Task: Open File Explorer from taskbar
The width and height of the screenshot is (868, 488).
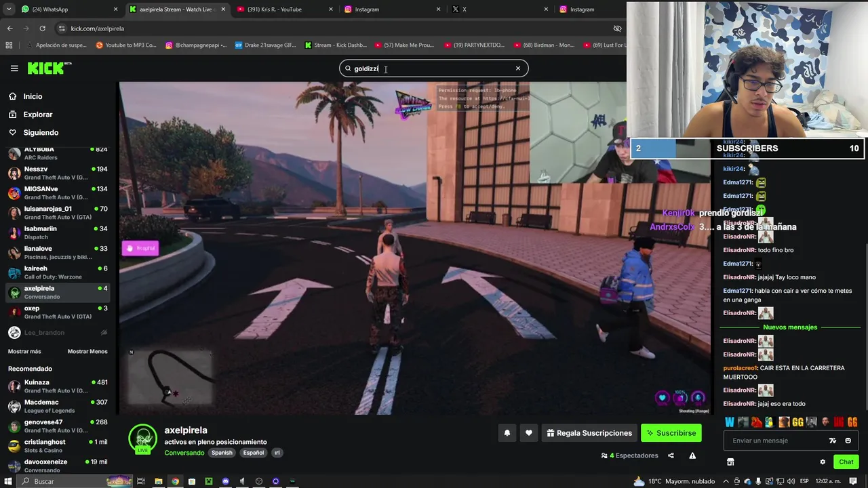Action: [x=158, y=481]
